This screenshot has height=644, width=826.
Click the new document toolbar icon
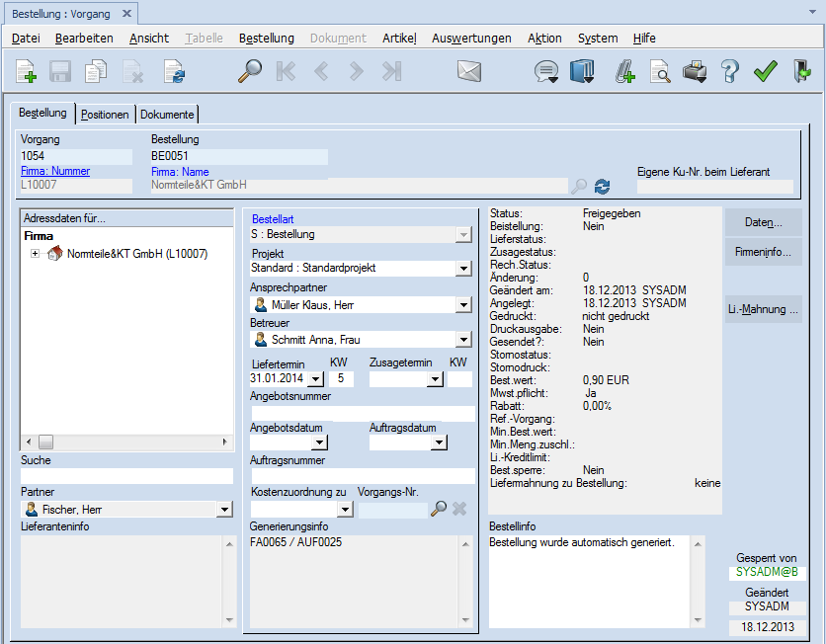[x=27, y=71]
